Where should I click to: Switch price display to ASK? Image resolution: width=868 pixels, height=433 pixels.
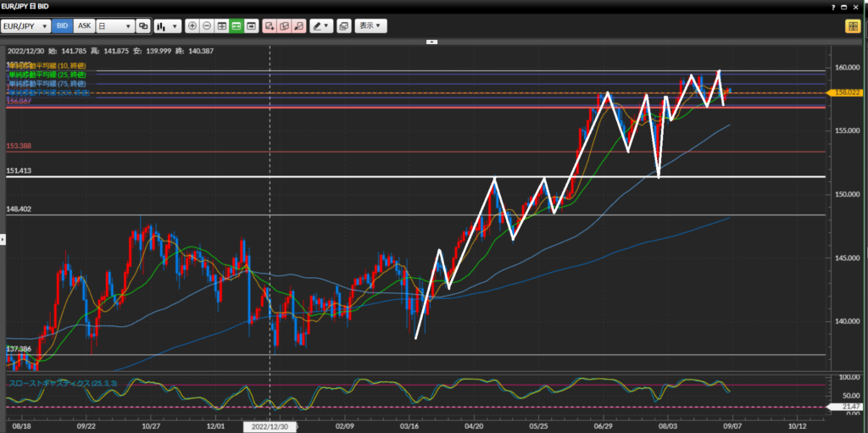[x=84, y=26]
